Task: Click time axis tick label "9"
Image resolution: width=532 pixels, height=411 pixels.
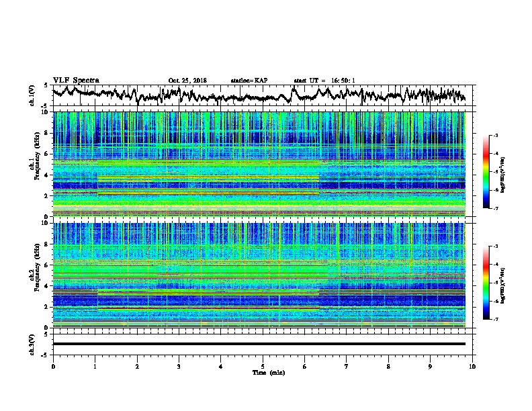Action: tap(430, 367)
